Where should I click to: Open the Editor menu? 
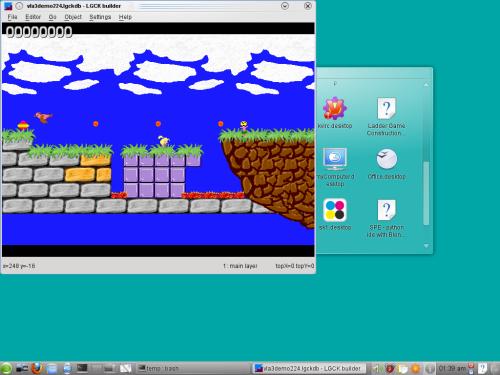pos(33,17)
